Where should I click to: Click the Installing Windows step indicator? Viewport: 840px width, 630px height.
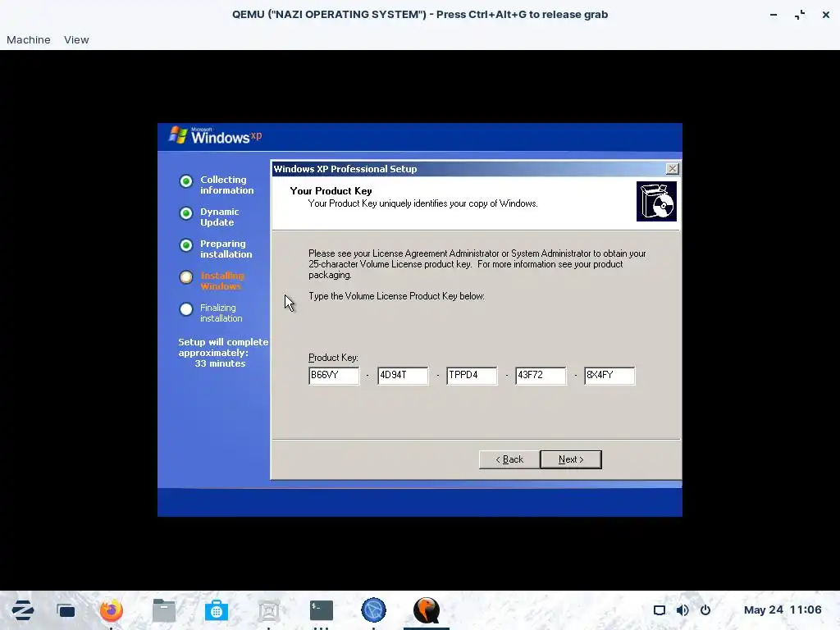186,277
